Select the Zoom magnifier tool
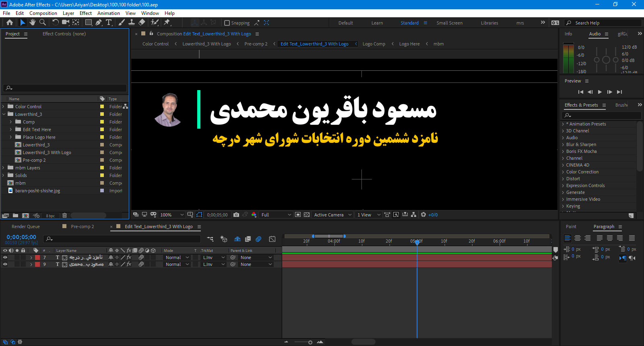Screen dimensions: 644x346 pyautogui.click(x=42, y=23)
